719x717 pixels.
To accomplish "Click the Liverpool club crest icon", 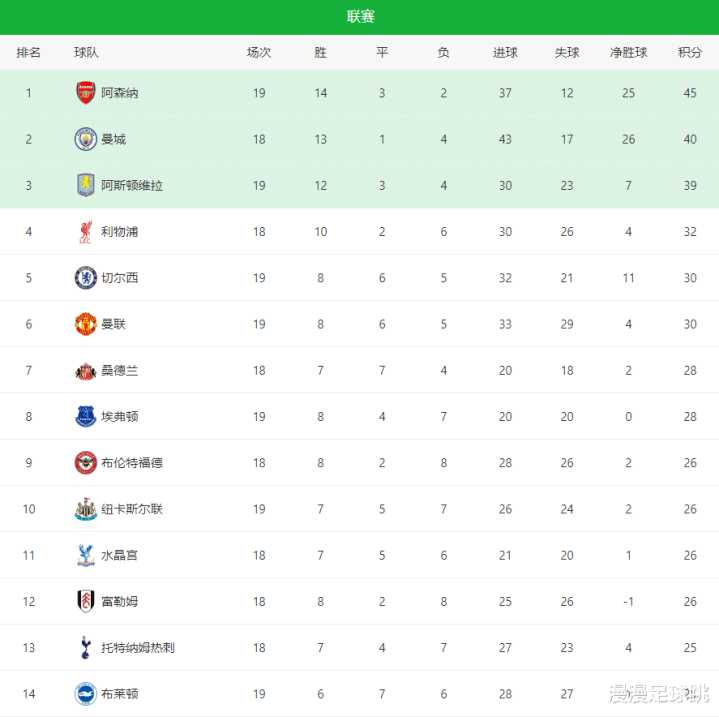I will (x=86, y=232).
